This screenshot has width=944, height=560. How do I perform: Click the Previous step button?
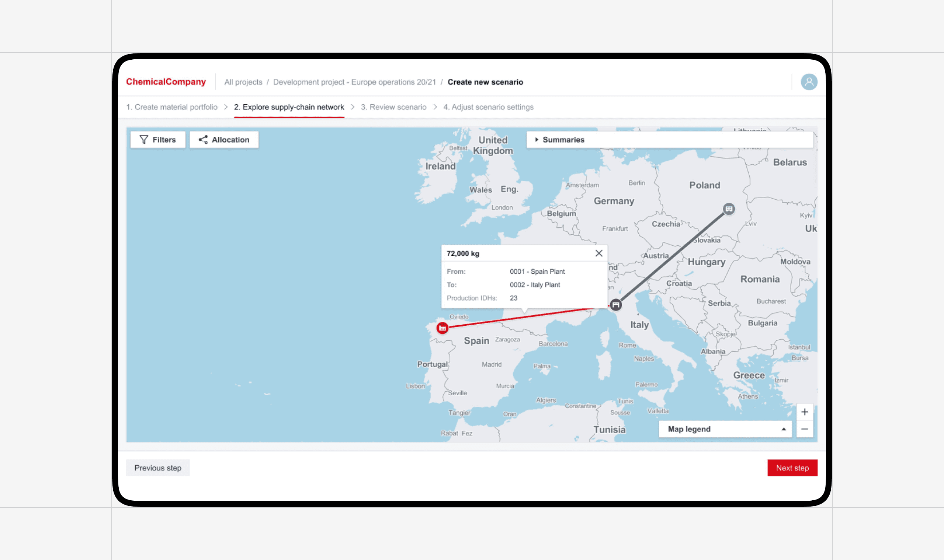point(158,468)
